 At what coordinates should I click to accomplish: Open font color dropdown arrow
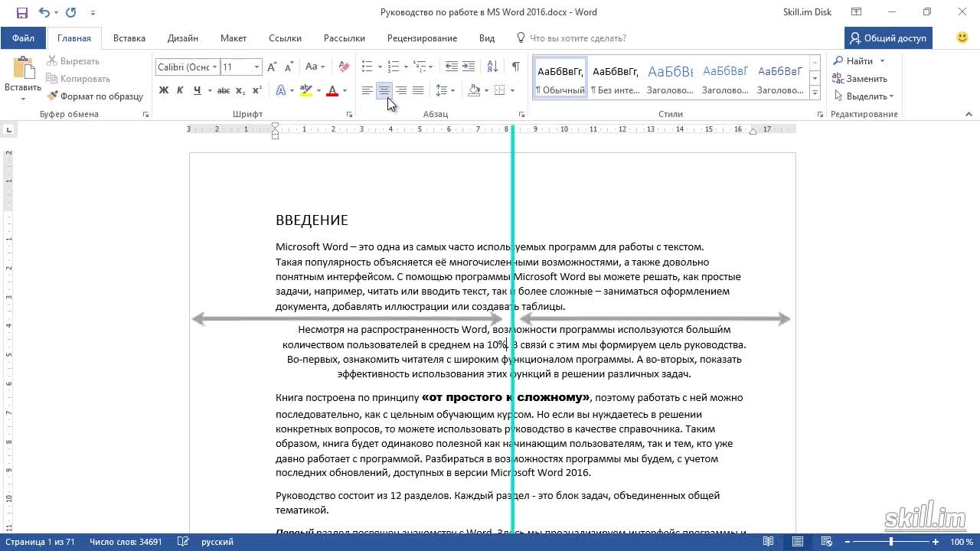[x=345, y=90]
